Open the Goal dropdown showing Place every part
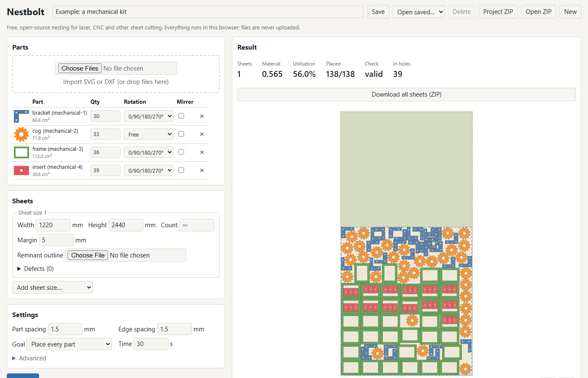This screenshot has height=378, width=588. [x=69, y=344]
